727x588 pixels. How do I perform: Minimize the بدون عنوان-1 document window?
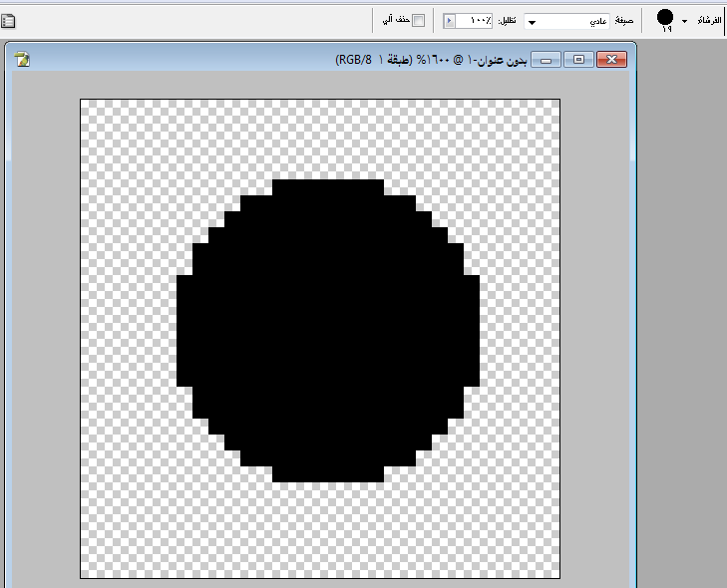[x=546, y=61]
